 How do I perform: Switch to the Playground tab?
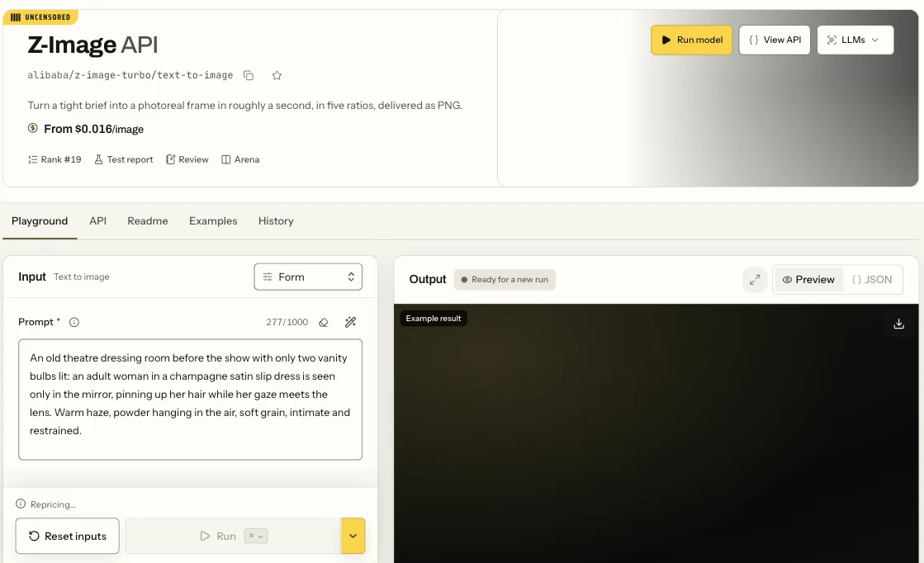pyautogui.click(x=40, y=221)
